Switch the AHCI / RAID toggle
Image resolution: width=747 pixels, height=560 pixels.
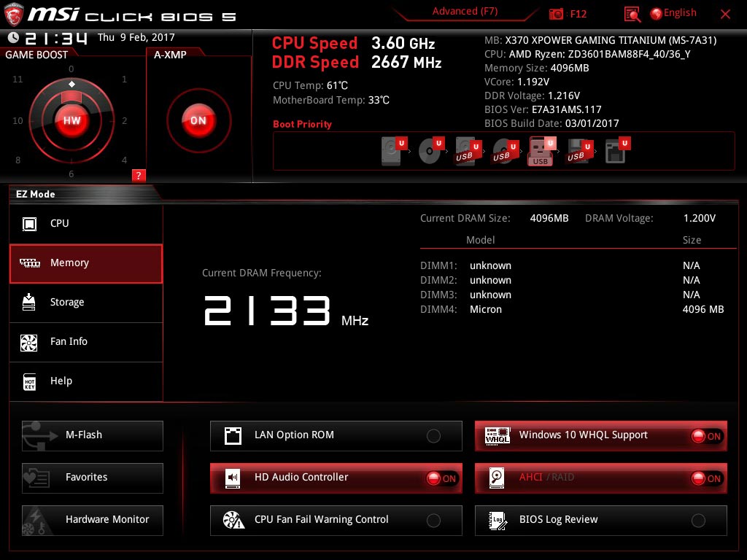pos(706,478)
